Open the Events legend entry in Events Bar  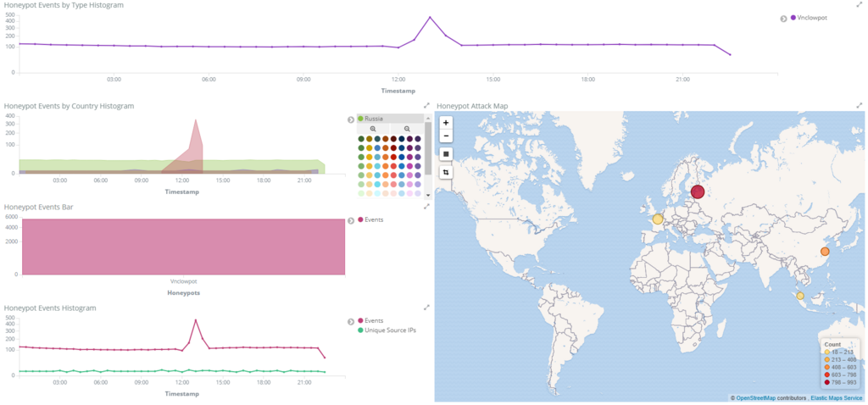(x=370, y=219)
